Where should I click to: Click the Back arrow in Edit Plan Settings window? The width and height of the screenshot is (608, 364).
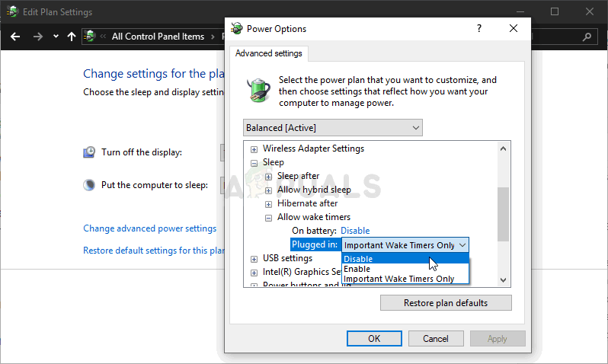15,37
